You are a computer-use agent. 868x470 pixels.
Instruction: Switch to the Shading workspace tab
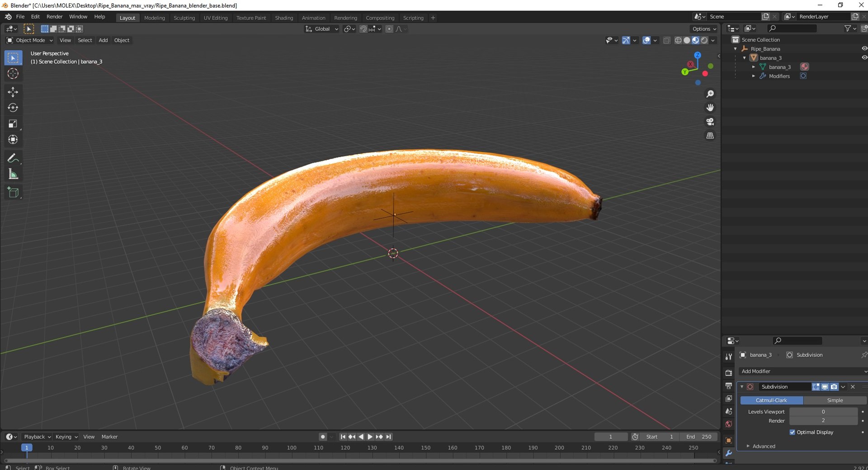(x=284, y=18)
